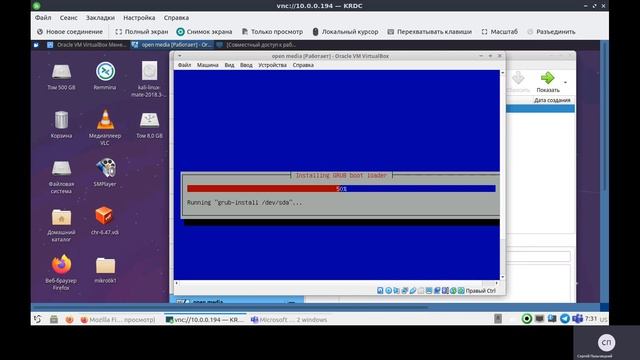Image resolution: width=640 pixels, height=360 pixels.
Task: Click the Telegram tray icon
Action: [x=565, y=318]
